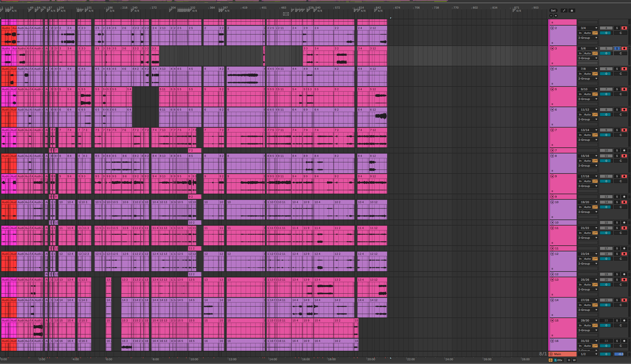The height and width of the screenshot is (364, 631).
Task: Set track 8 monitoring to Auto
Action: [x=588, y=161]
